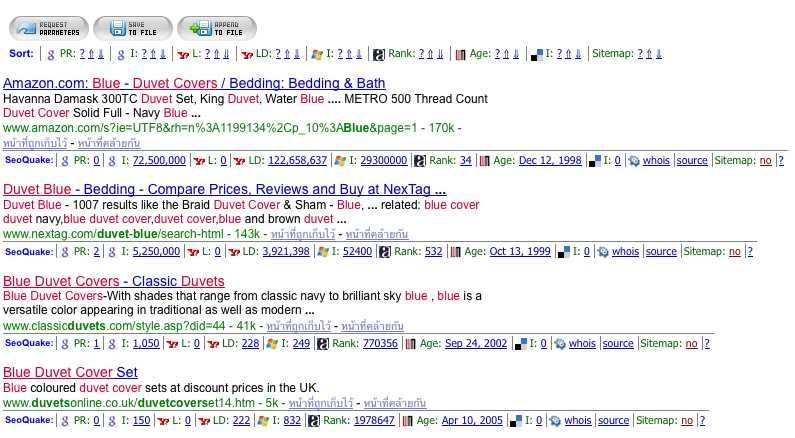This screenshot has width=795, height=438.
Task: Click the whois icon in Classic Duvets row
Action: 560,344
